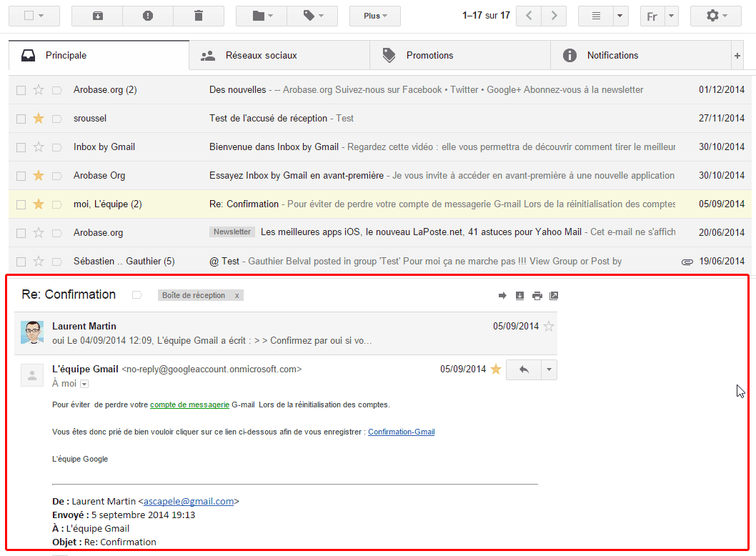Image resolution: width=756 pixels, height=556 pixels.
Task: Click L'équipe Gmail default avatar
Action: click(32, 375)
